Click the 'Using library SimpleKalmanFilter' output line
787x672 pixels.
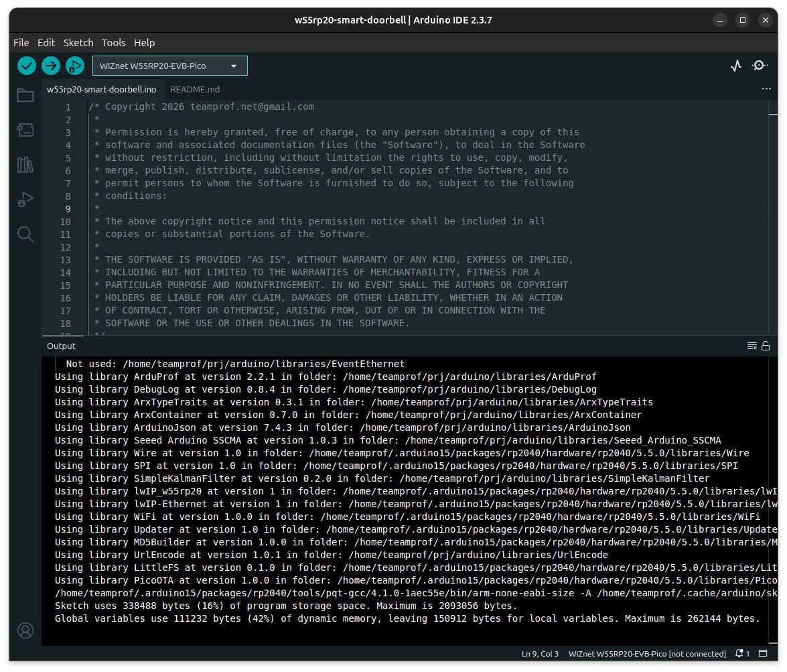point(382,478)
